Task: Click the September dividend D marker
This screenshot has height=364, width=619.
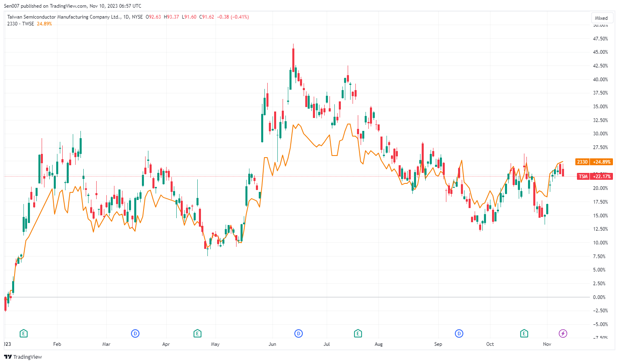Action: (459, 333)
